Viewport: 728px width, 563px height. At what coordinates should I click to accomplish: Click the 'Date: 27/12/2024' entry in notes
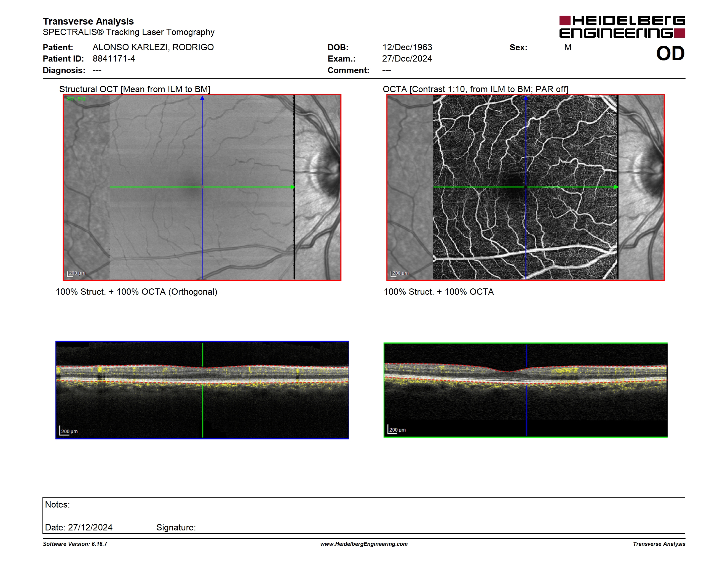click(79, 528)
